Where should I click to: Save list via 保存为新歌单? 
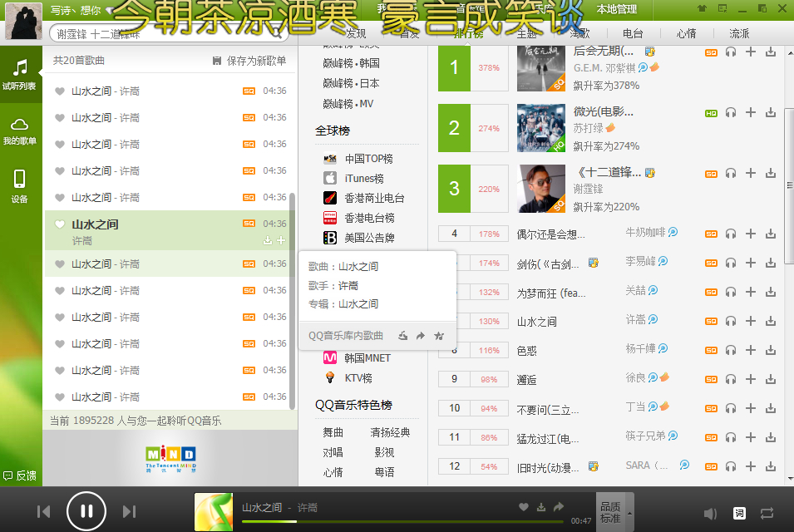[x=249, y=61]
